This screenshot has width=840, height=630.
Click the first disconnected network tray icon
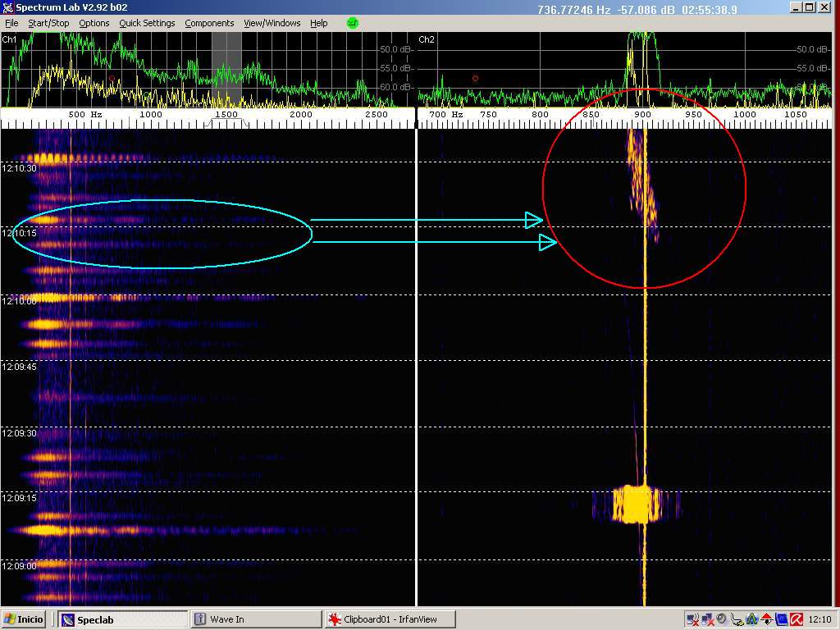pyautogui.click(x=693, y=619)
